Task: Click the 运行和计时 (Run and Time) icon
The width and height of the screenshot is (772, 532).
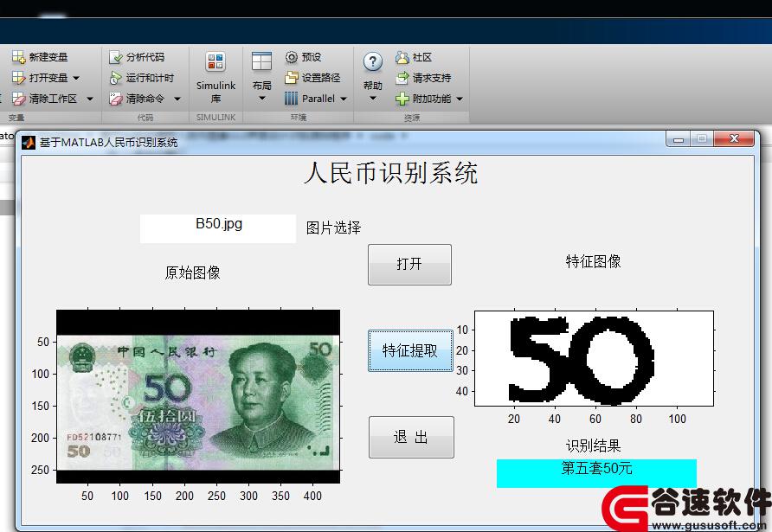Action: [x=115, y=78]
